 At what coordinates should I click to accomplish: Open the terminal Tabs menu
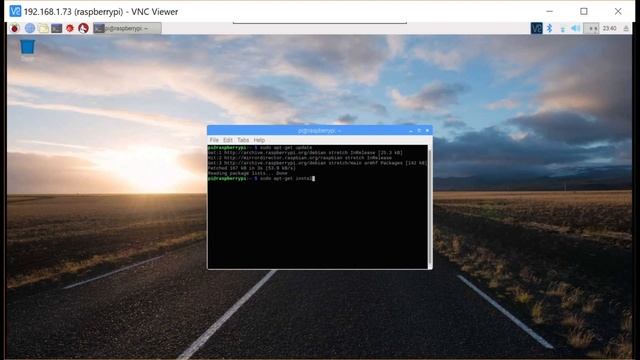coord(243,140)
